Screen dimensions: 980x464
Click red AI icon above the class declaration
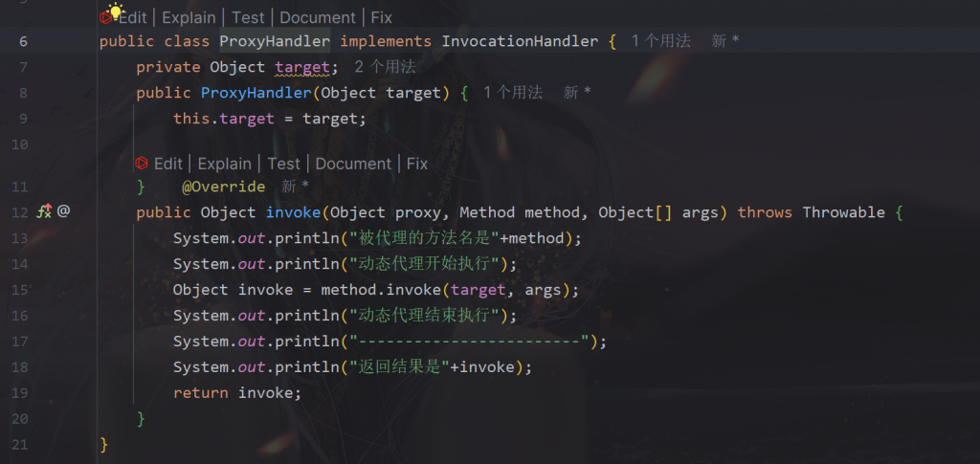click(x=105, y=18)
